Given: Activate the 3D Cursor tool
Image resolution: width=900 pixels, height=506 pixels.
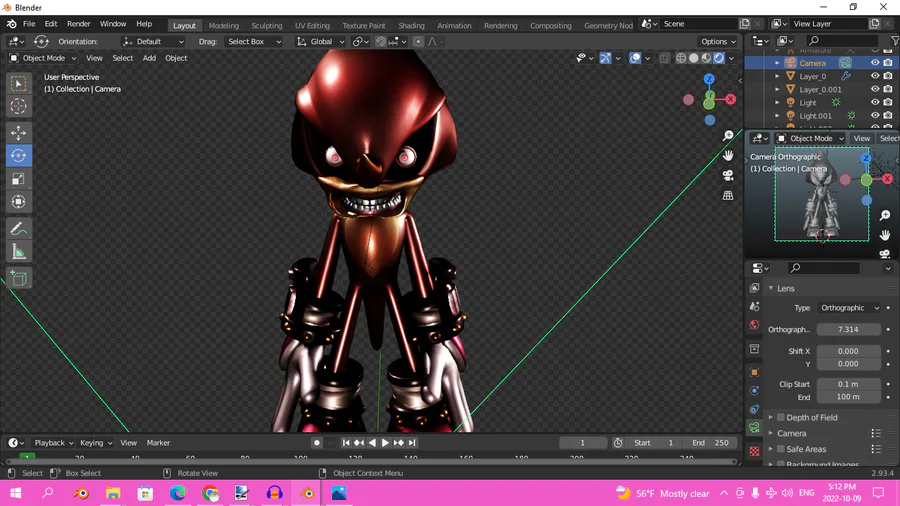Looking at the screenshot, I should [x=18, y=106].
